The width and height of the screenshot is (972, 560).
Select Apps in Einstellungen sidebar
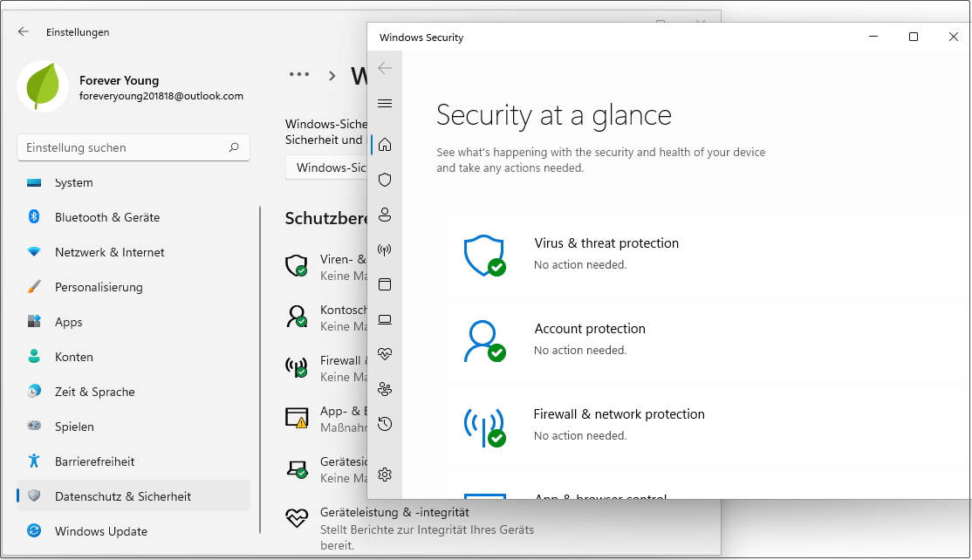(x=133, y=322)
